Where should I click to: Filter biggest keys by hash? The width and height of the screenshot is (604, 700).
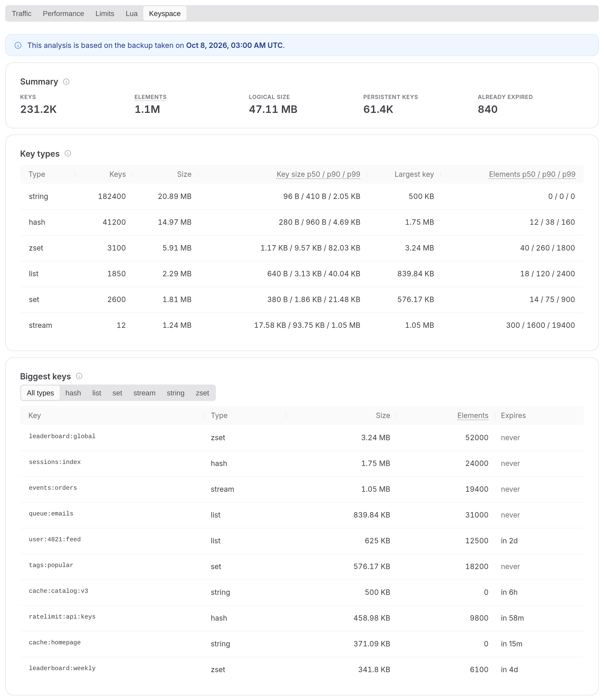click(73, 393)
